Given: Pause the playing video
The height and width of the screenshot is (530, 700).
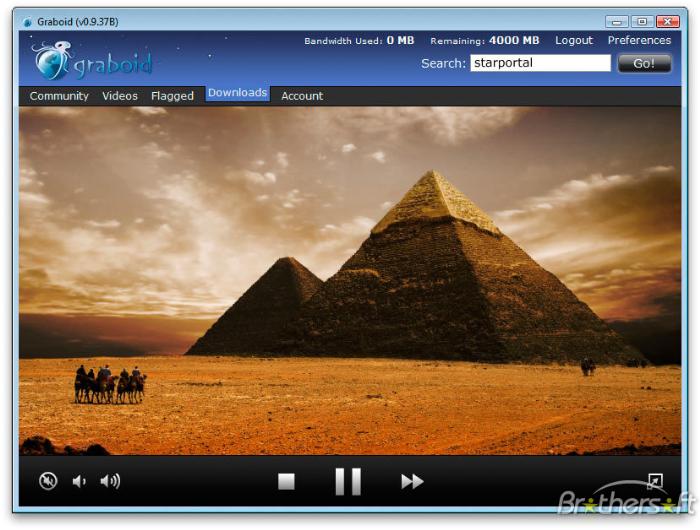Looking at the screenshot, I should pos(347,481).
